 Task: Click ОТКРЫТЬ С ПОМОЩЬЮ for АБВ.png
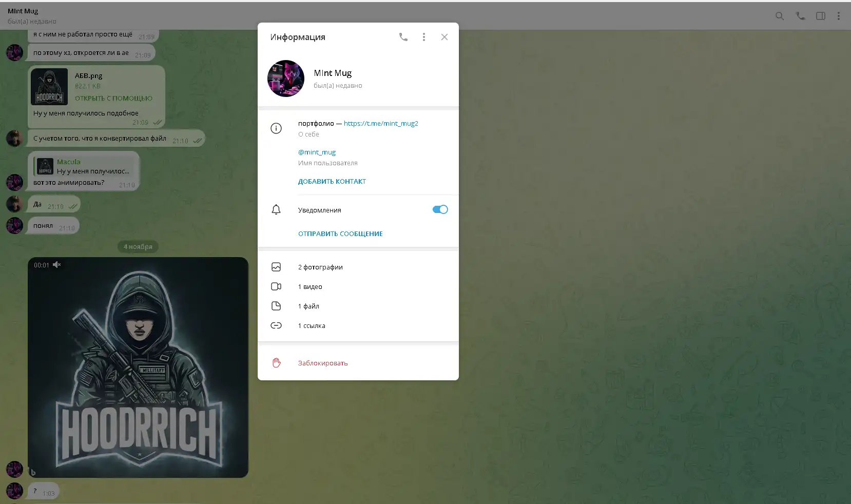[113, 98]
